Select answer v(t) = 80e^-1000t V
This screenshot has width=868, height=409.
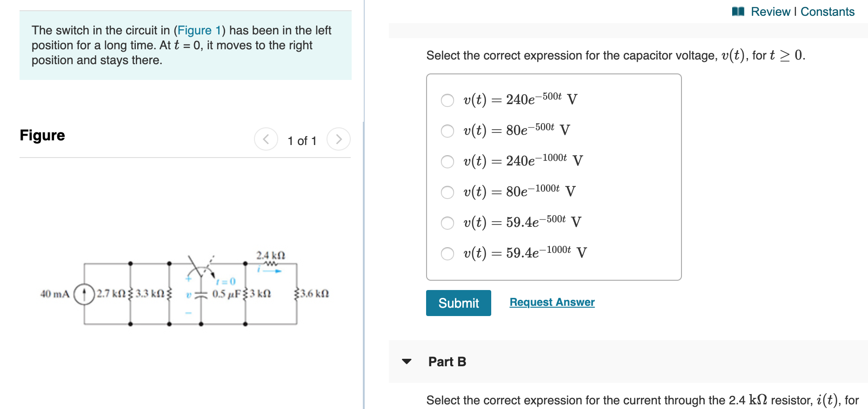coord(447,192)
